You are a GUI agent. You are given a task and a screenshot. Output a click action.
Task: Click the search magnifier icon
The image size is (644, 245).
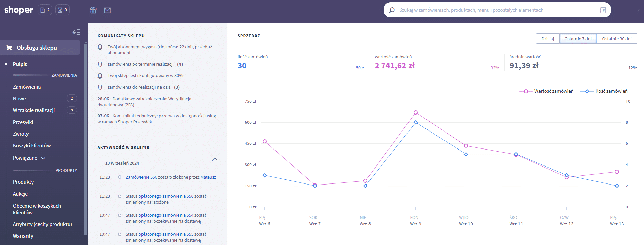392,10
